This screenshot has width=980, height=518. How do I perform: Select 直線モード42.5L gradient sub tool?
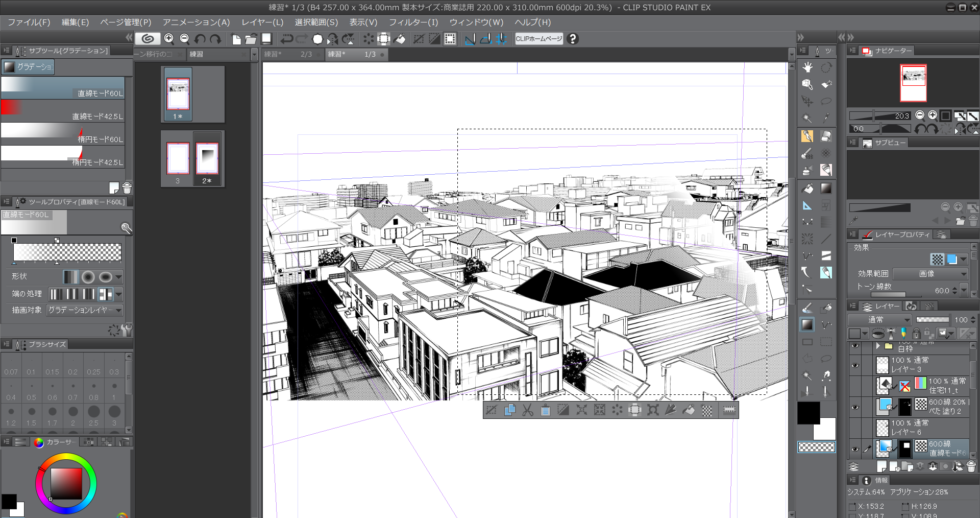pyautogui.click(x=62, y=111)
